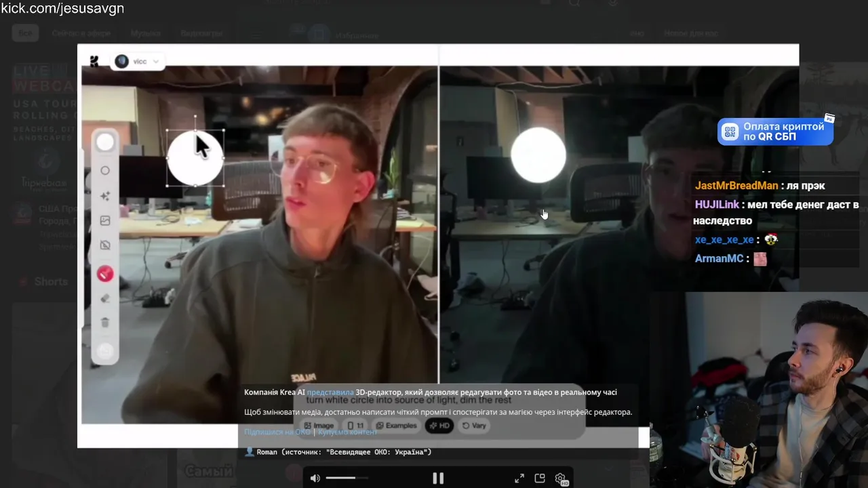This screenshot has height=488, width=868.
Task: Click username xe_xe_xe_xe in chat
Action: (x=724, y=240)
